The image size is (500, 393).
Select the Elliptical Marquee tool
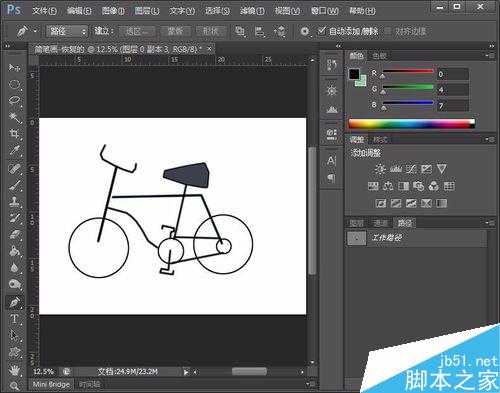[x=14, y=84]
